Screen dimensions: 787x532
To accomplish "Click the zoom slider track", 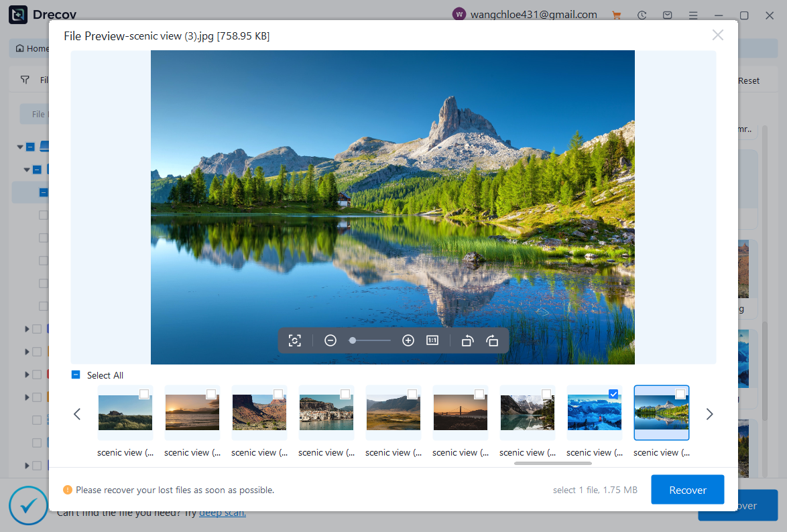I will pyautogui.click(x=373, y=340).
